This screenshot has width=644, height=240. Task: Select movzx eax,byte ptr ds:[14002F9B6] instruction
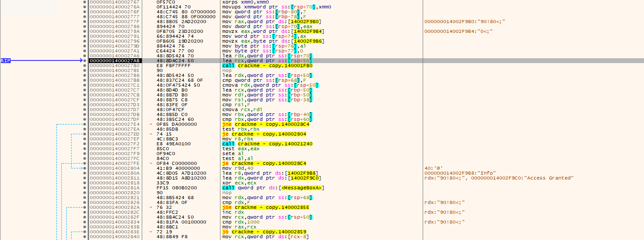point(273,41)
